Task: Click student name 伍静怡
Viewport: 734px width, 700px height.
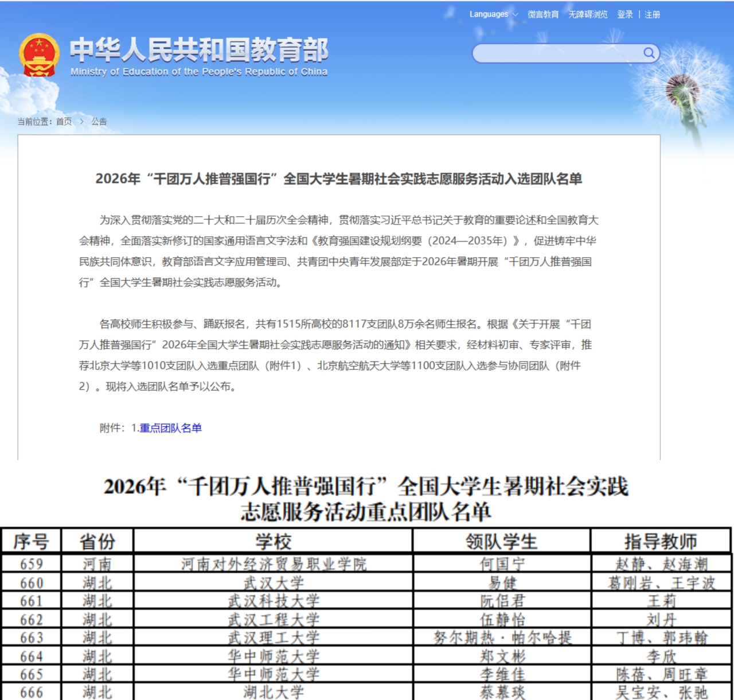Action: pyautogui.click(x=502, y=620)
